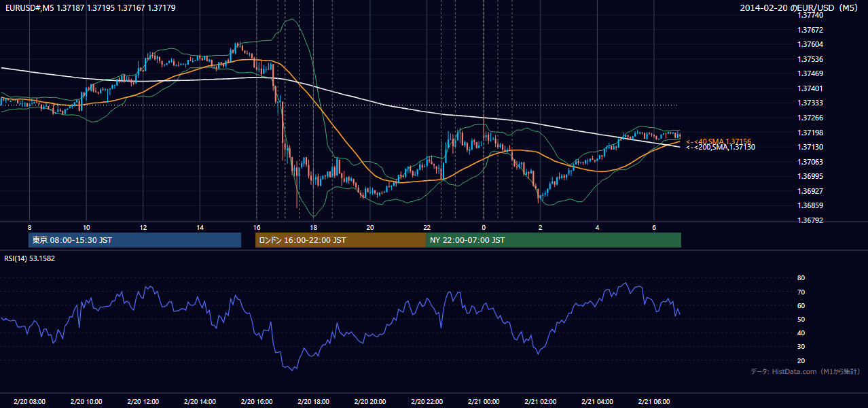Image resolution: width=868 pixels, height=408 pixels.
Task: Click the price chart hour label 14
Action: [x=200, y=227]
